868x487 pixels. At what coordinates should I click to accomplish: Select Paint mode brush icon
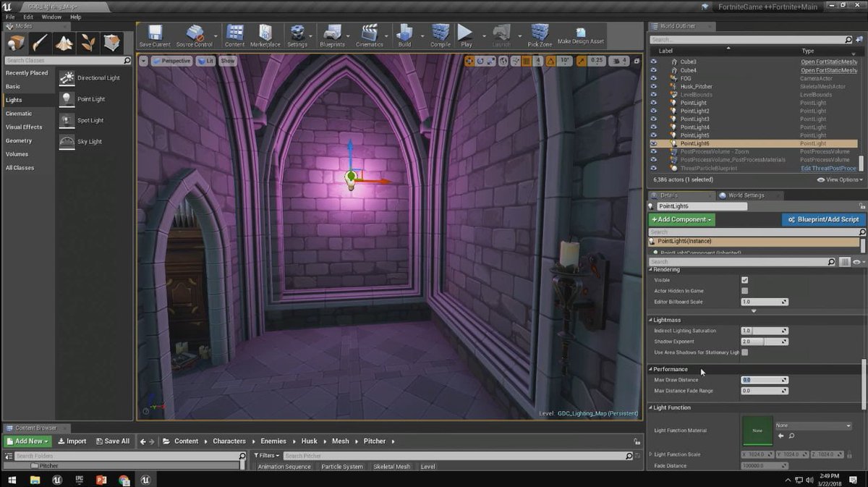click(x=40, y=43)
